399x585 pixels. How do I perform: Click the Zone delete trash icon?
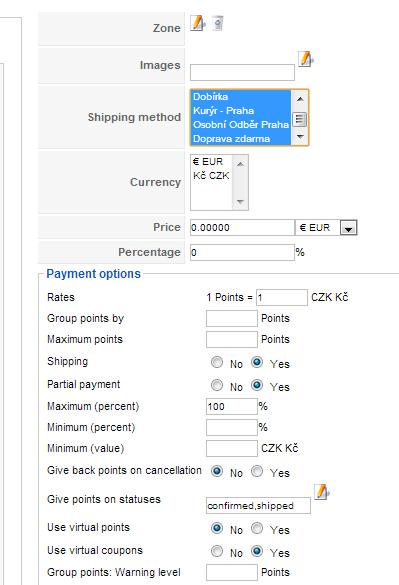[218, 23]
